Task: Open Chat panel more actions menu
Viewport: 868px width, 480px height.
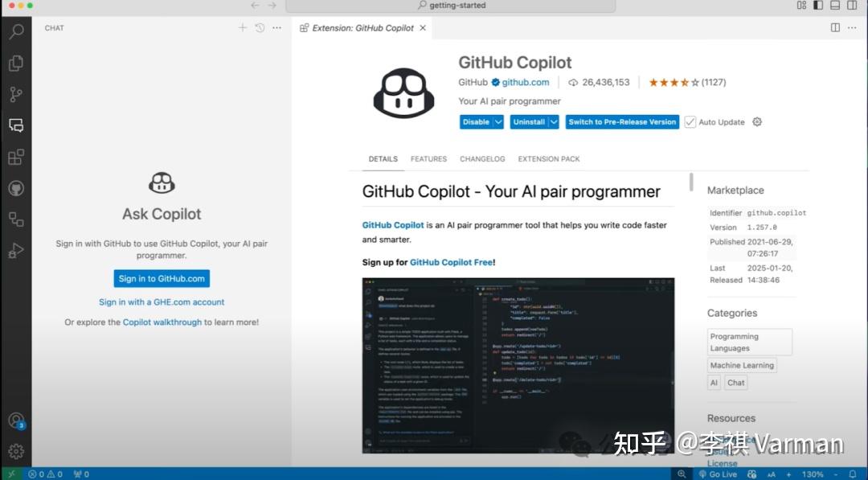Action: click(276, 27)
